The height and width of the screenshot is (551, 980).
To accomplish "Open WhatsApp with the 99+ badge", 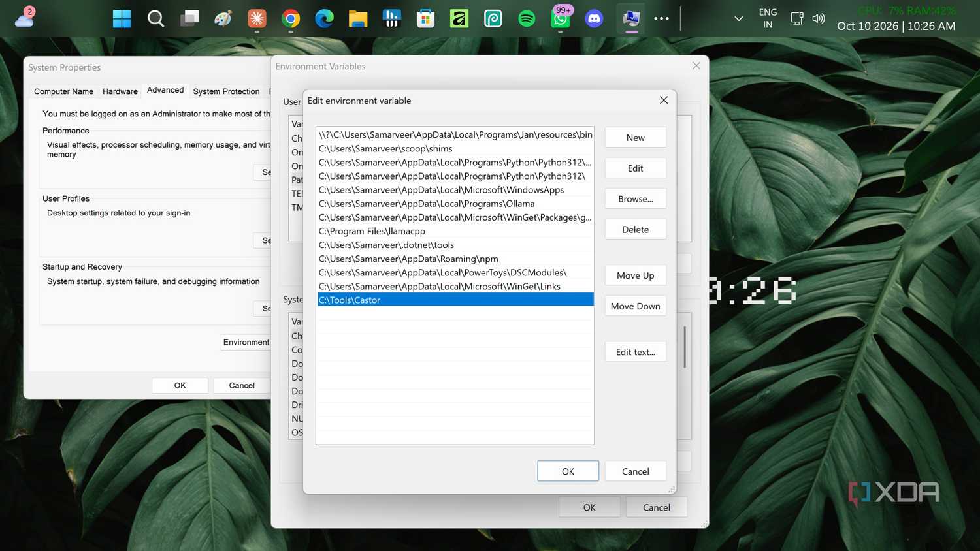I will tap(561, 18).
